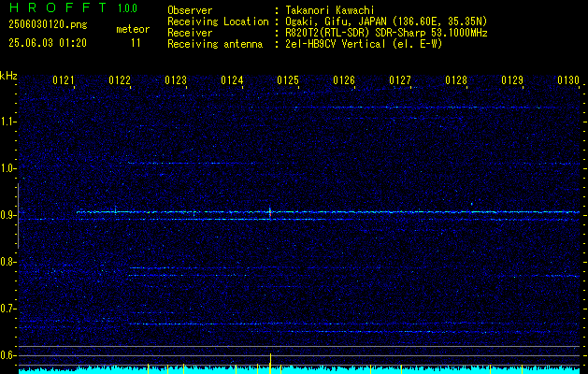Viewport: 588px width, 374px height.
Task: Click the 0.8 kHz frequency label
Action: (7, 262)
